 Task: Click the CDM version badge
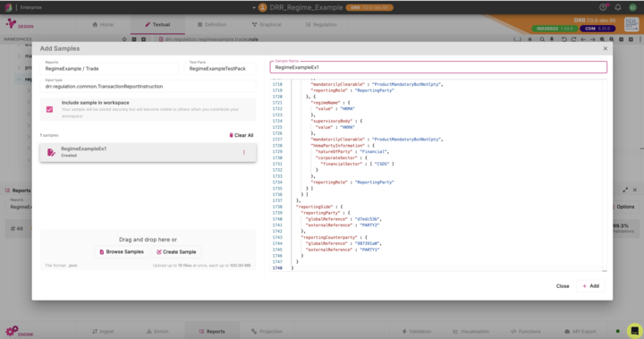pyautogui.click(x=597, y=29)
